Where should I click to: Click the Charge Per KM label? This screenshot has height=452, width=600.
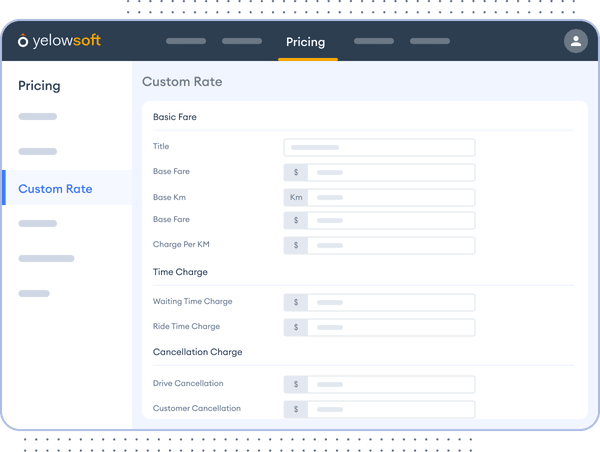pyautogui.click(x=181, y=244)
